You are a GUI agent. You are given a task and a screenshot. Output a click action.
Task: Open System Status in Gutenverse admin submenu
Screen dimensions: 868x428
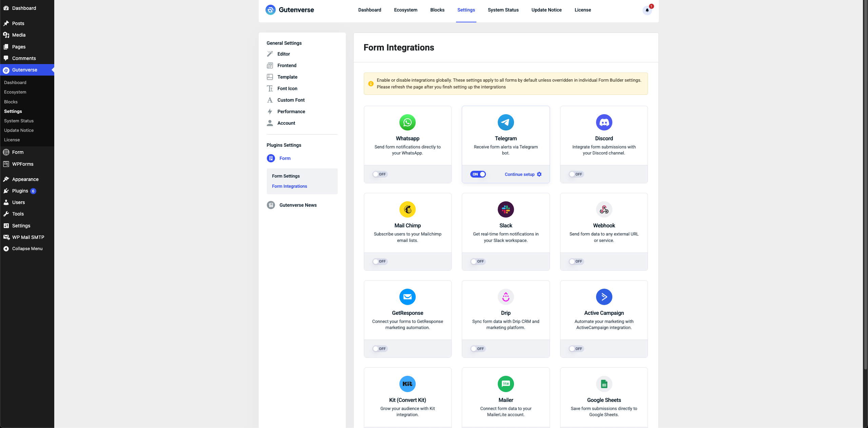pos(19,121)
